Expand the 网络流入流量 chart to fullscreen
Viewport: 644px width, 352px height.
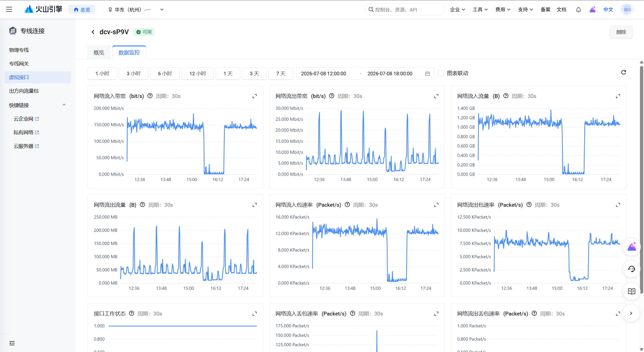[x=618, y=96]
